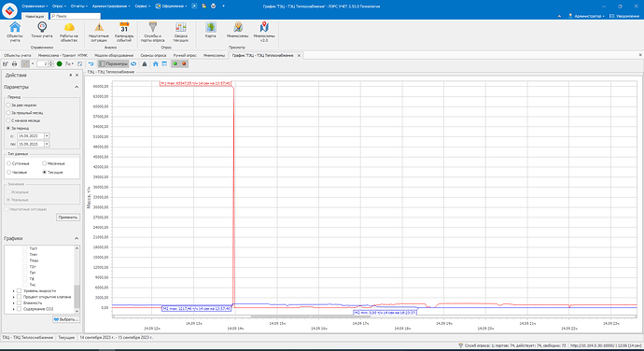Expand Процент открытия клапана tree node
644x351 pixels.
click(x=14, y=297)
